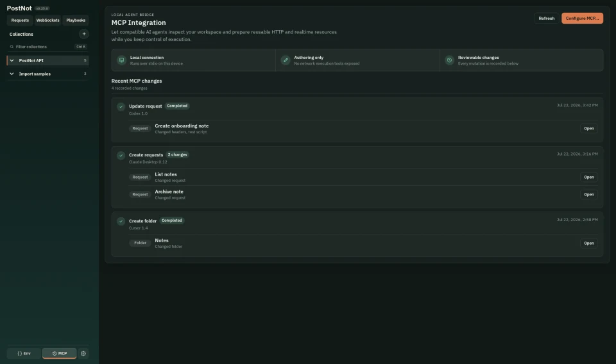Switch to the WebSockets tab
The height and width of the screenshot is (364, 616).
[x=47, y=21]
